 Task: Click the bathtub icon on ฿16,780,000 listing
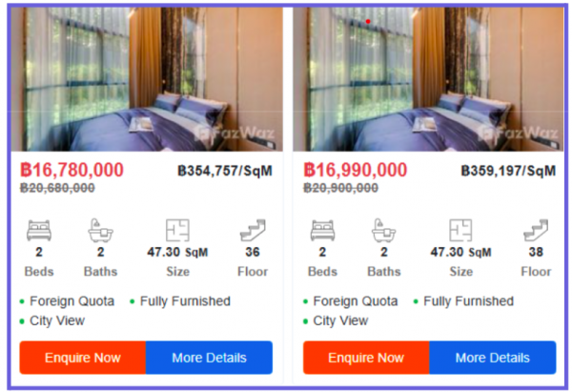point(100,231)
